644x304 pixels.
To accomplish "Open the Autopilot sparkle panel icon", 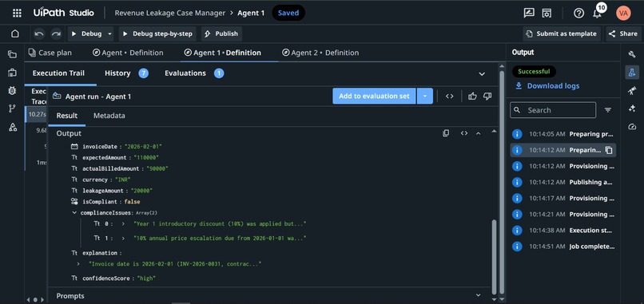I will coord(632,109).
